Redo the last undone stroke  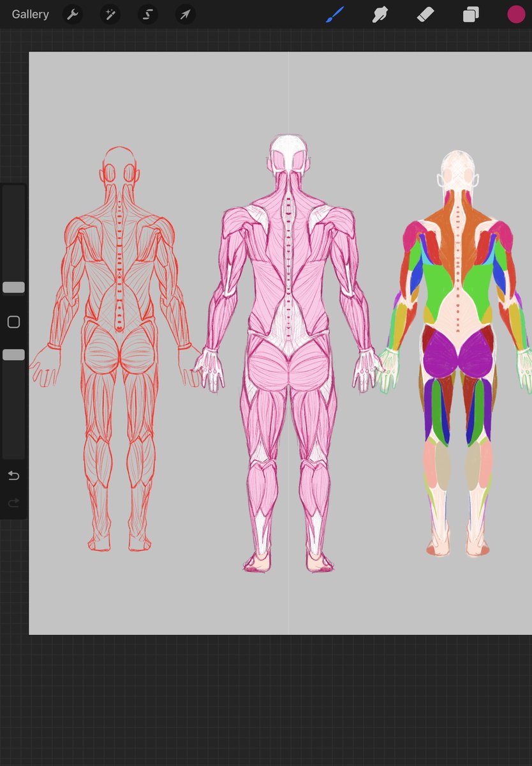[x=13, y=504]
